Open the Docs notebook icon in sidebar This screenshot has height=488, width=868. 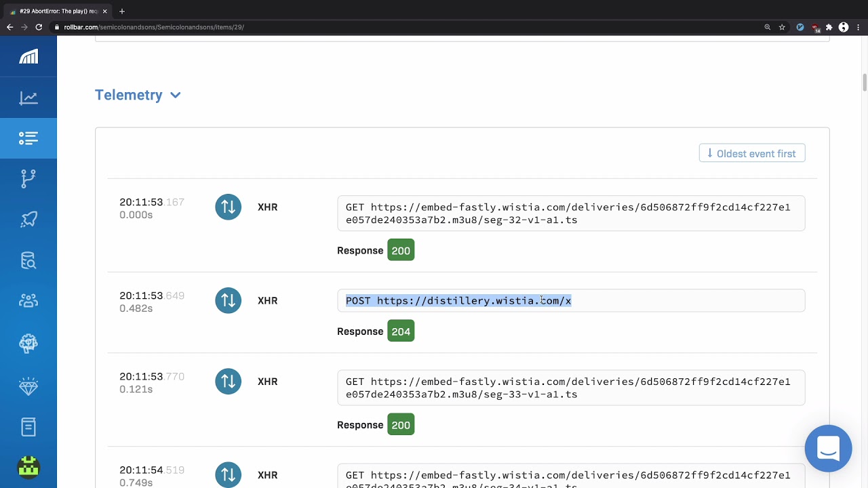point(28,427)
